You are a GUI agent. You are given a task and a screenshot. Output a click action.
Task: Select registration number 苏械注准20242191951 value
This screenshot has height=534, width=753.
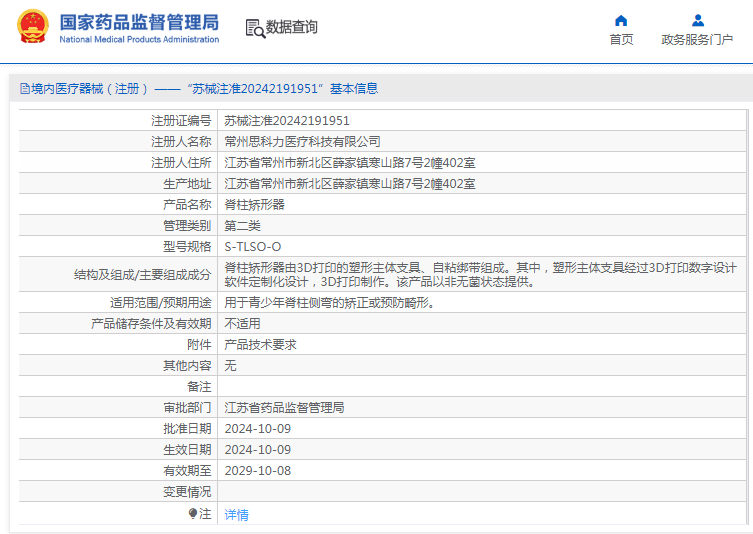click(287, 121)
